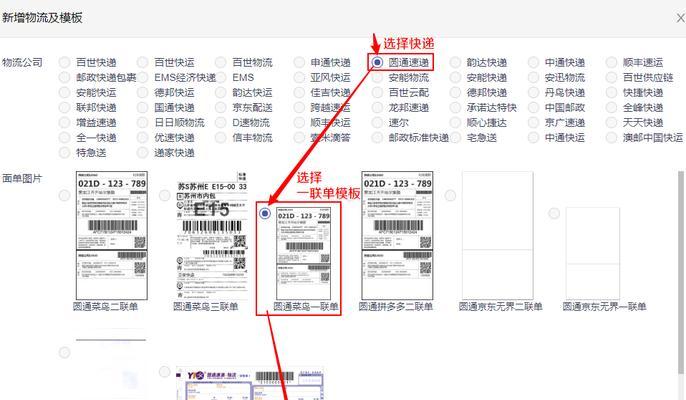The width and height of the screenshot is (686, 400).
Task: Click the vertical scrollbar of template list
Action: [681, 272]
